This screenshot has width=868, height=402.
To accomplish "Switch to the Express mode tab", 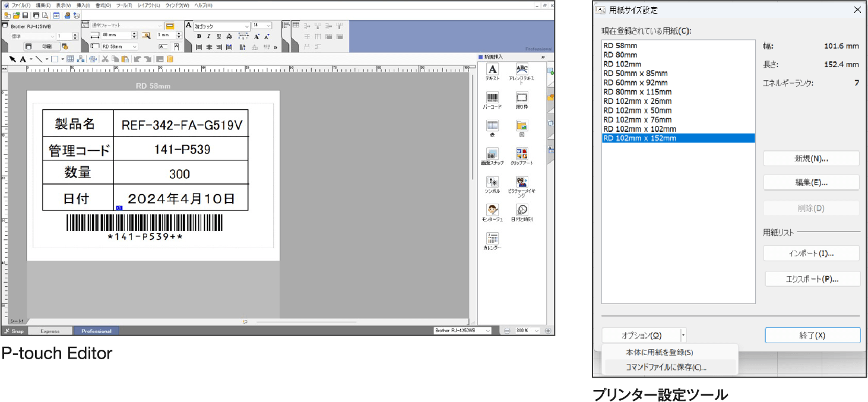I will click(x=52, y=331).
